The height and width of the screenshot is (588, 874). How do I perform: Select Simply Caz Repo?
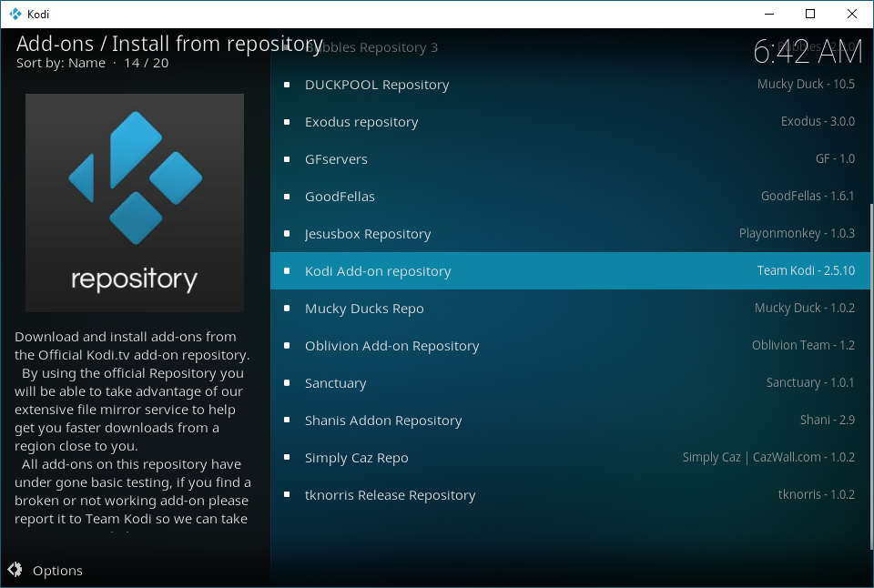point(572,458)
